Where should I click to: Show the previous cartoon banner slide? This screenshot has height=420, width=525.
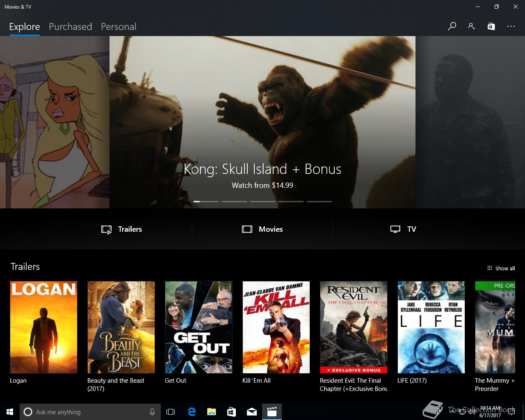tap(55, 122)
